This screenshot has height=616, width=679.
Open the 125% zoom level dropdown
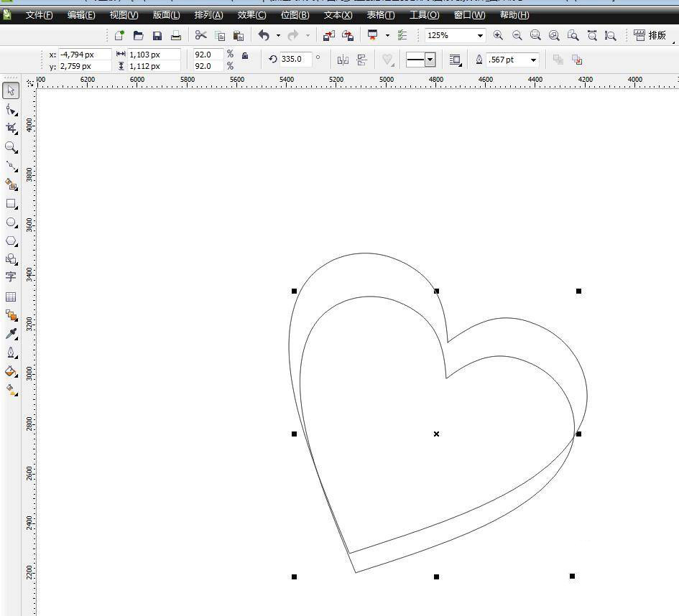480,35
